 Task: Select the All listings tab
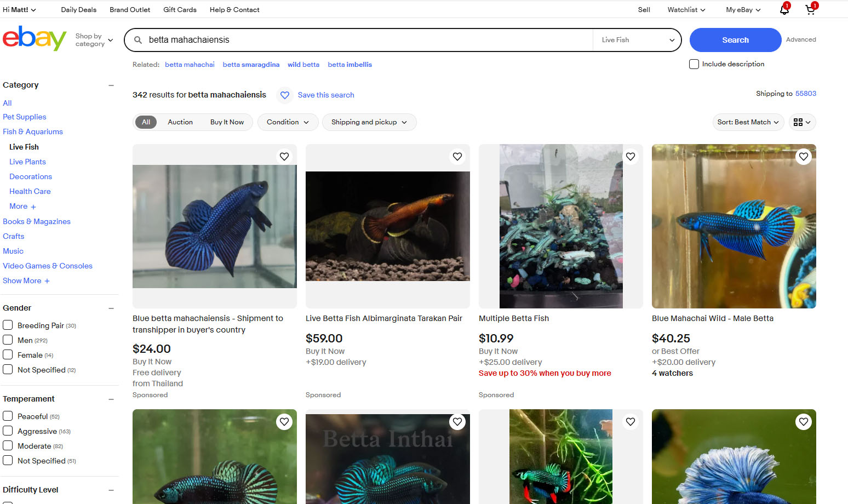click(x=146, y=122)
